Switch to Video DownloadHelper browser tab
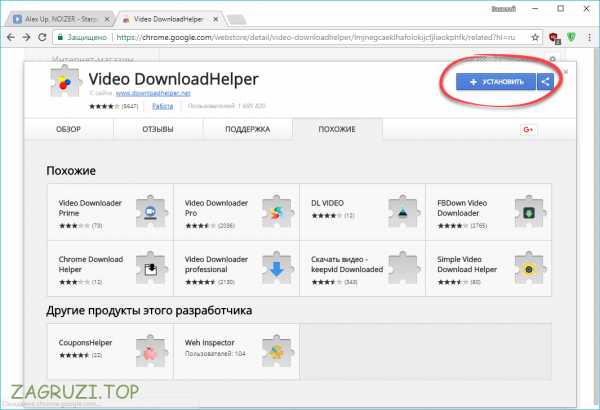The width and height of the screenshot is (600, 410). 170,19
